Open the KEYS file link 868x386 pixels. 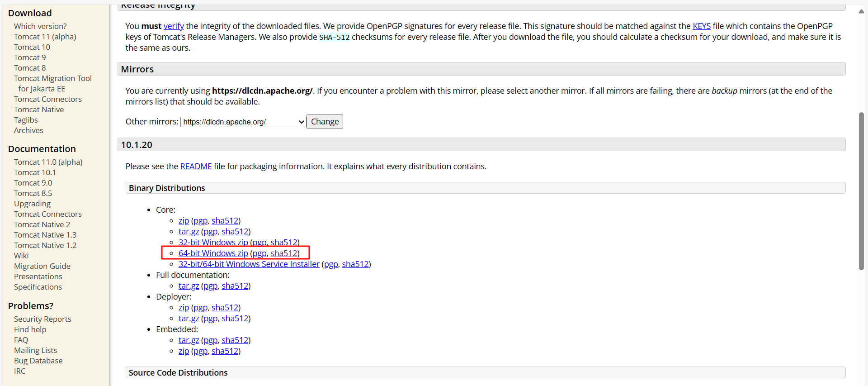(702, 26)
